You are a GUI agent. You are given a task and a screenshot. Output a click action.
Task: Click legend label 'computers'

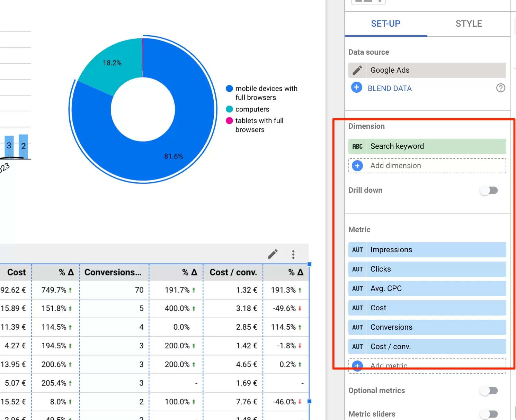point(252,109)
